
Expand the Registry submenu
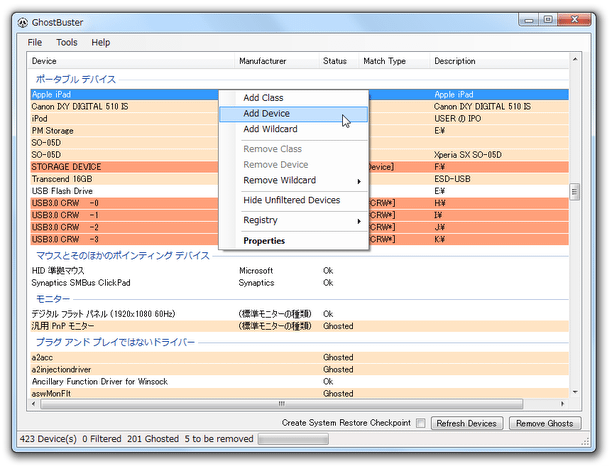(294, 220)
